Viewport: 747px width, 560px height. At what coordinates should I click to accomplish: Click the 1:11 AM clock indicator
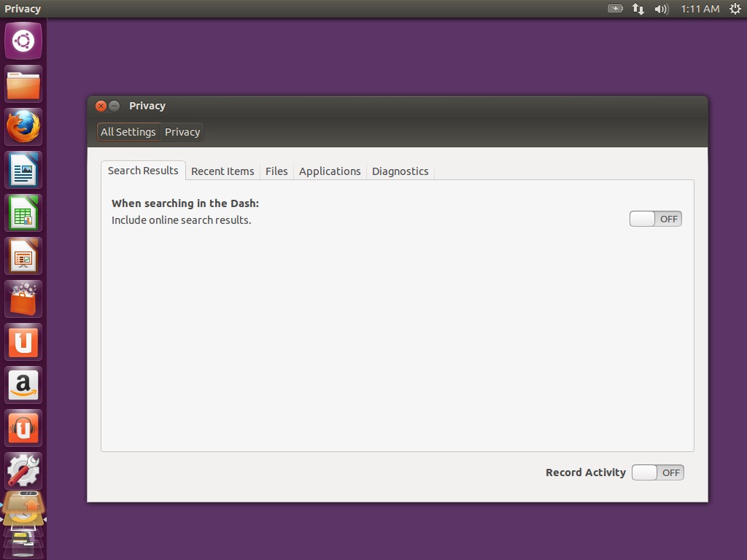coord(700,9)
